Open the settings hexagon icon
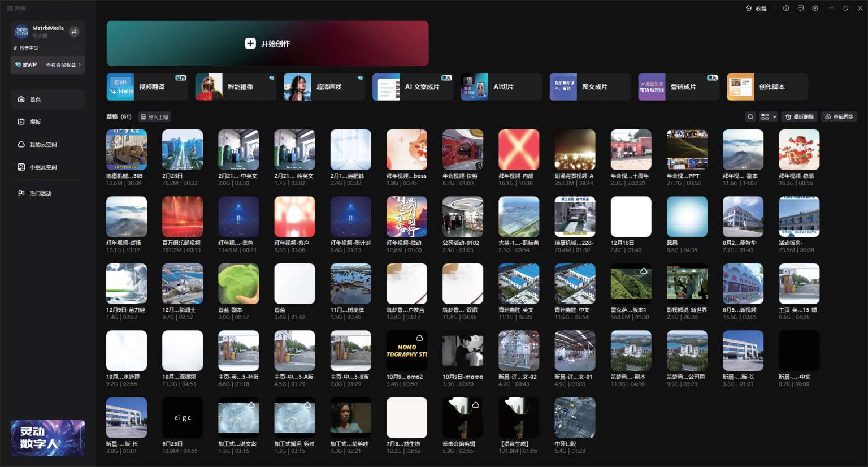The width and height of the screenshot is (868, 467). (815, 8)
